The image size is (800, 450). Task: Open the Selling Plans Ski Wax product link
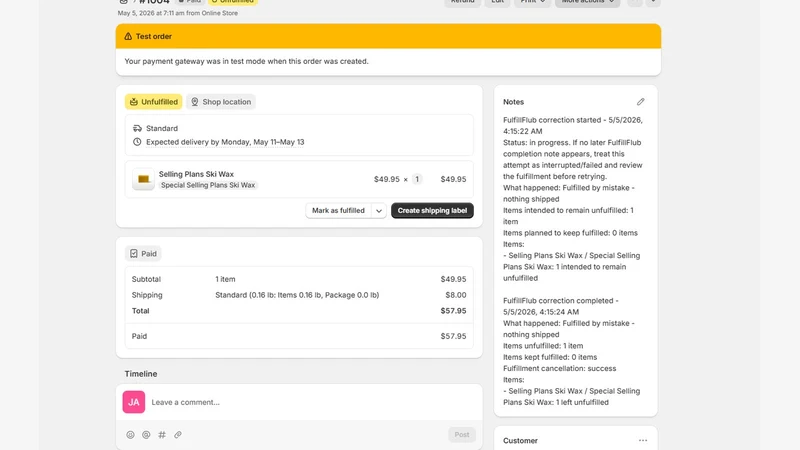(196, 174)
